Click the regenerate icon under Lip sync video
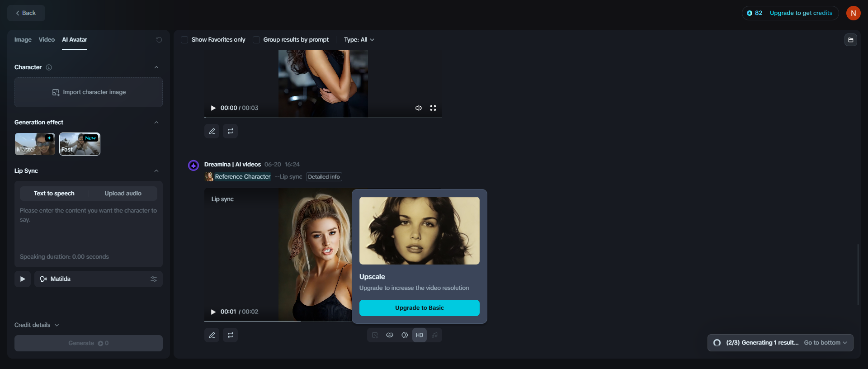Viewport: 868px width, 369px height. pos(231,335)
